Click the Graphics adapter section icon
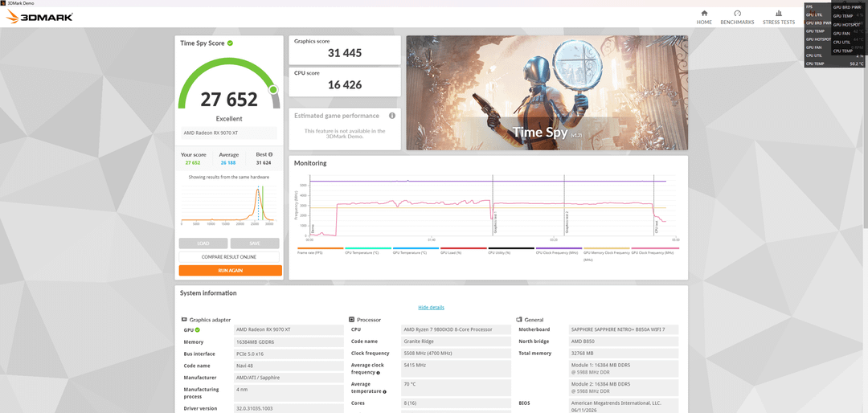This screenshot has height=413, width=868. tap(184, 320)
